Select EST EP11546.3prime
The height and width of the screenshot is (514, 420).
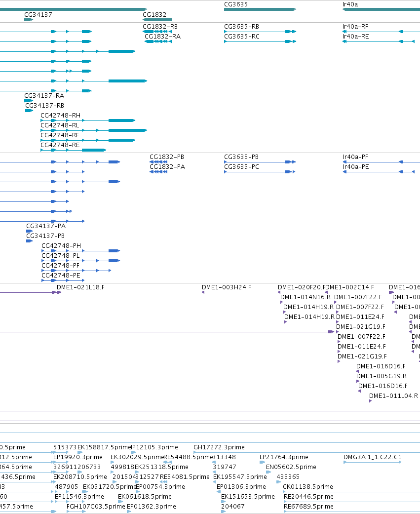click(79, 497)
